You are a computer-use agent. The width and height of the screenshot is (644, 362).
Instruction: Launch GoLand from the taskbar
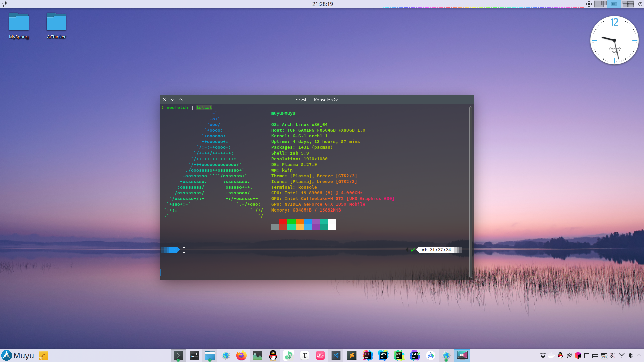[415, 355]
